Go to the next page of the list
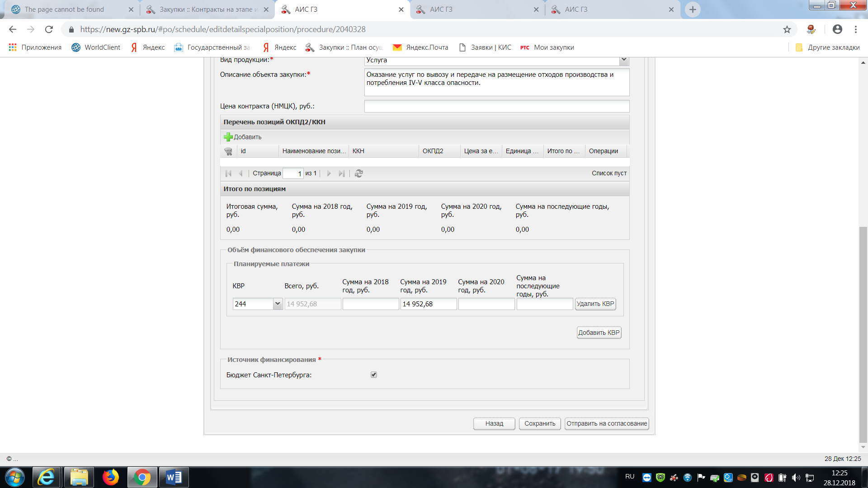The image size is (868, 488). click(329, 174)
